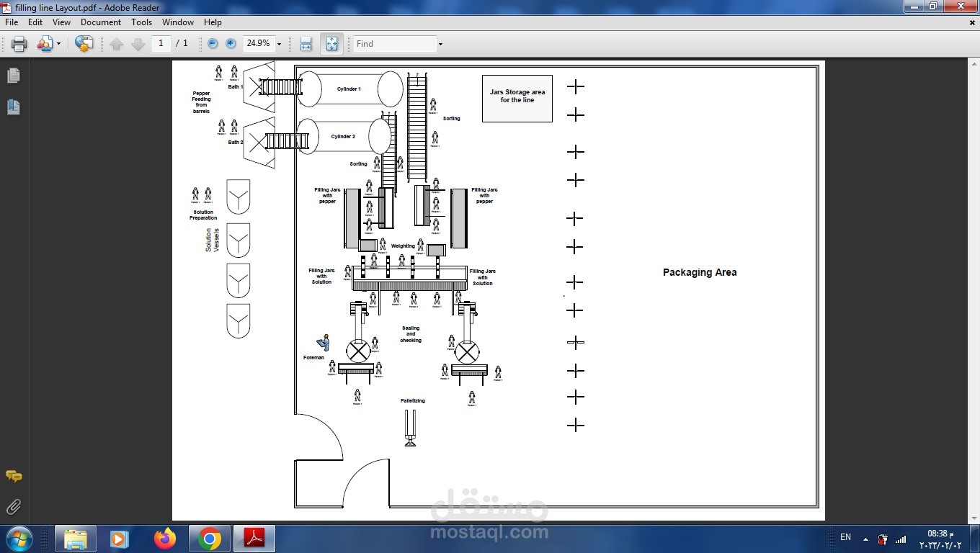Screen dimensions: 980x553
Task: Open the Bookmarks panel icon
Action: (13, 106)
